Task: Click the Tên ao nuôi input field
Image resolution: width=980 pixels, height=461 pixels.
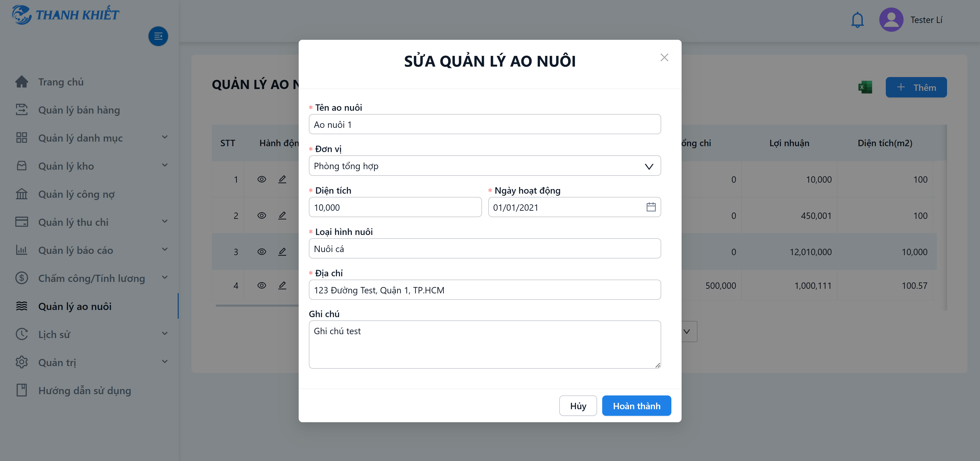Action: pyautogui.click(x=485, y=124)
